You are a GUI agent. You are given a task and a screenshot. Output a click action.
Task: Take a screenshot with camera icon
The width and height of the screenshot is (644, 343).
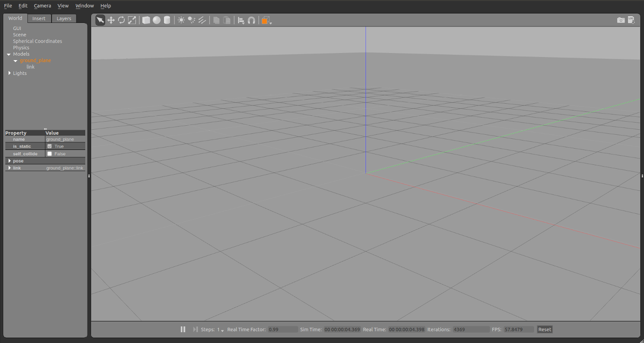coord(621,20)
